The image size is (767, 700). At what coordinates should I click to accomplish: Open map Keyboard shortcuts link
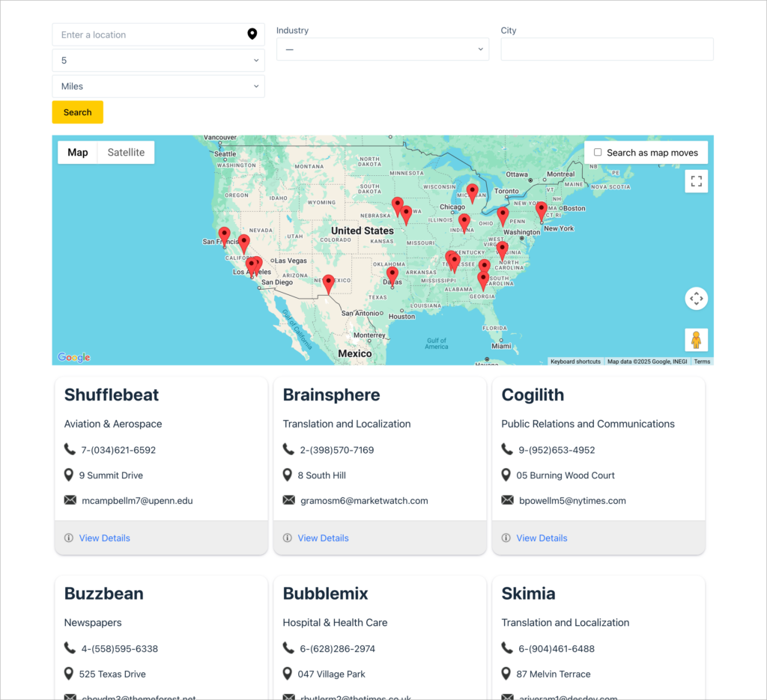[575, 362]
